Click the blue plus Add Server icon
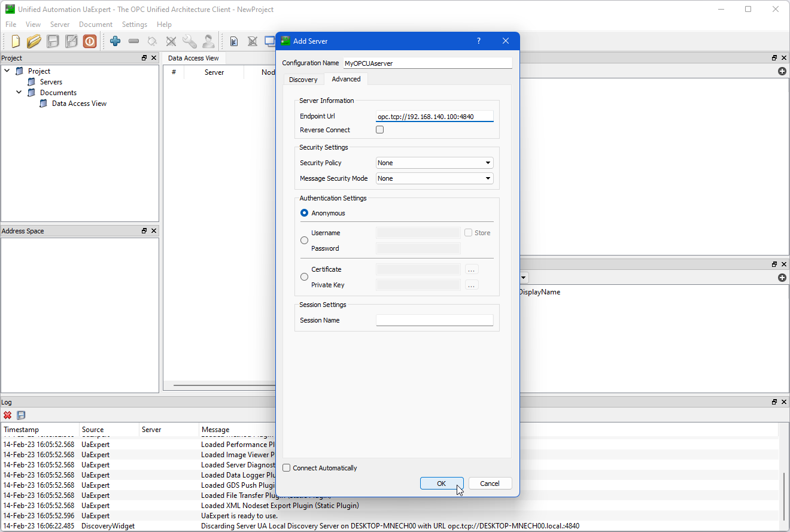Image resolution: width=790 pixels, height=532 pixels. click(x=115, y=41)
